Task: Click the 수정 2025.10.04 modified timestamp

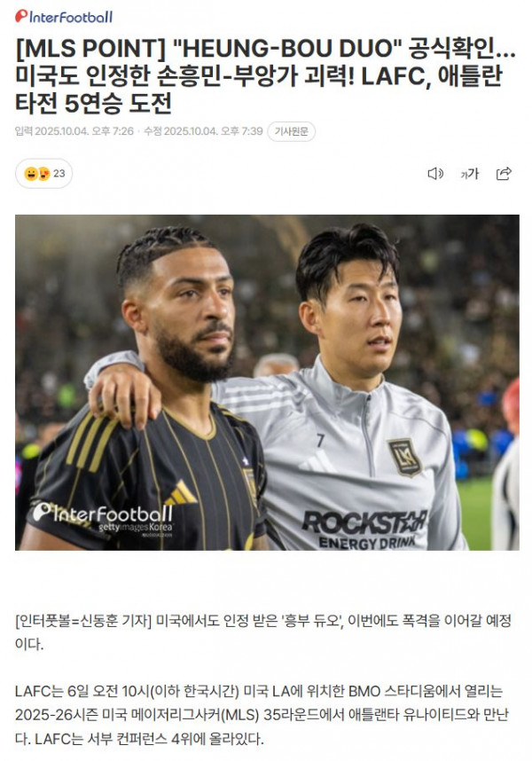Action: [x=203, y=131]
